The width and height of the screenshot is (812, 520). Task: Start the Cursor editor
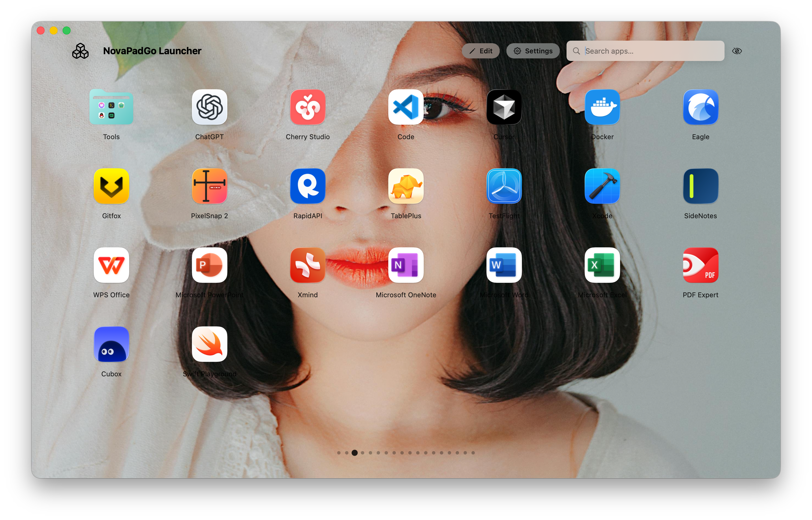pyautogui.click(x=504, y=107)
